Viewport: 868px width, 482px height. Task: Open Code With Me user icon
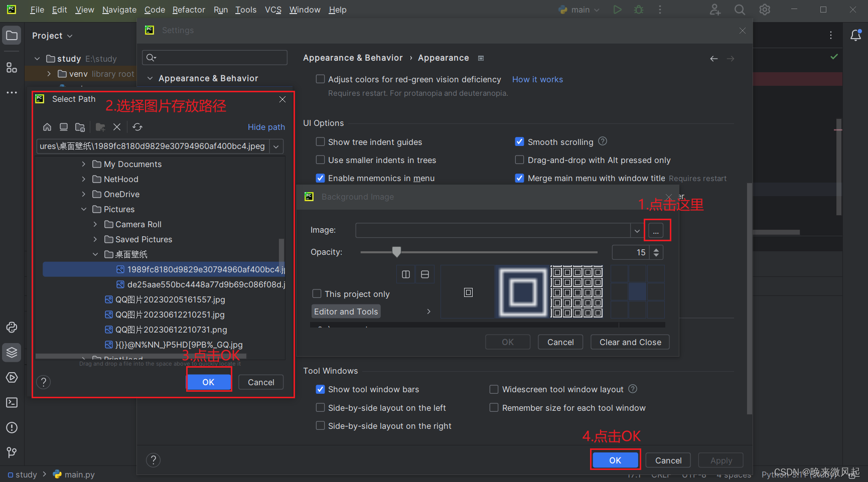[x=715, y=10]
